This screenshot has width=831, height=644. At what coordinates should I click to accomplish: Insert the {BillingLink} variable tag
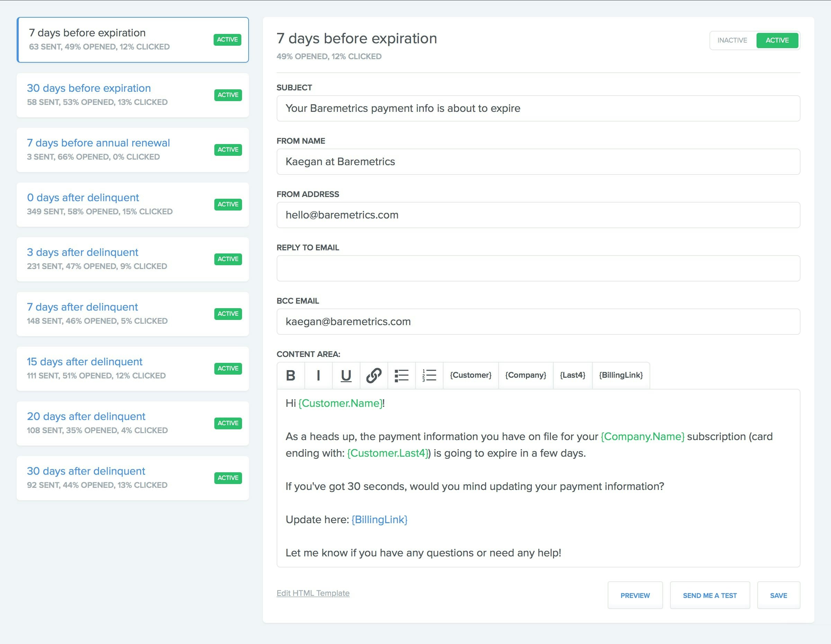620,375
